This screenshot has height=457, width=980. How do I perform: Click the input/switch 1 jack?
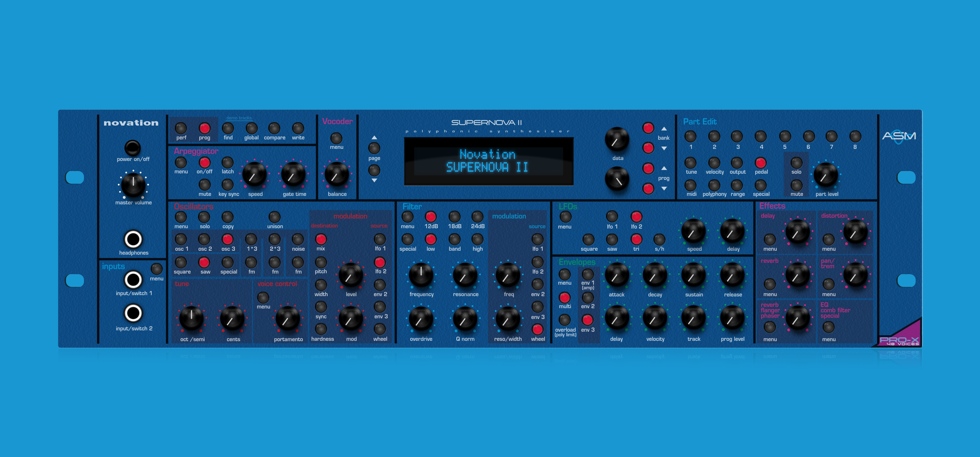(x=133, y=280)
